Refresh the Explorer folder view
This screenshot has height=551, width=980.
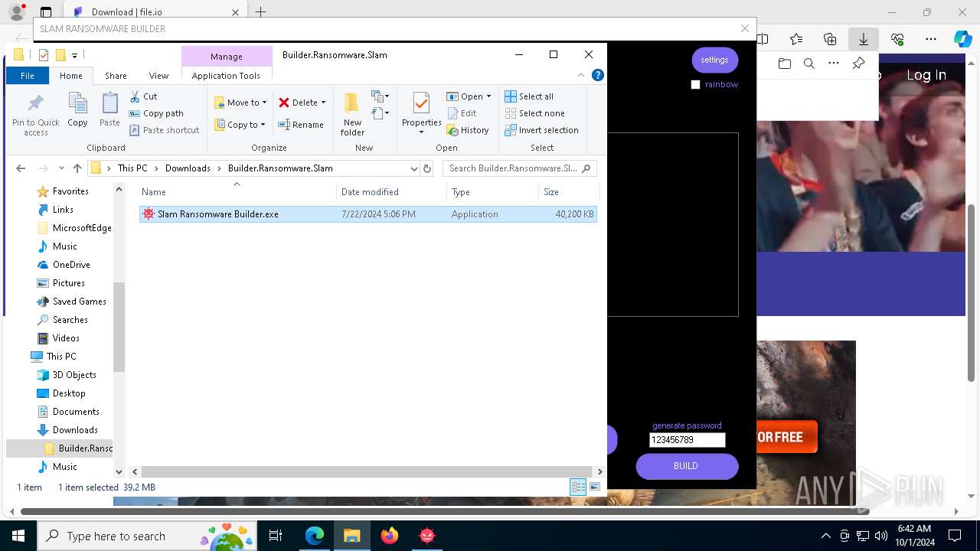(x=427, y=168)
